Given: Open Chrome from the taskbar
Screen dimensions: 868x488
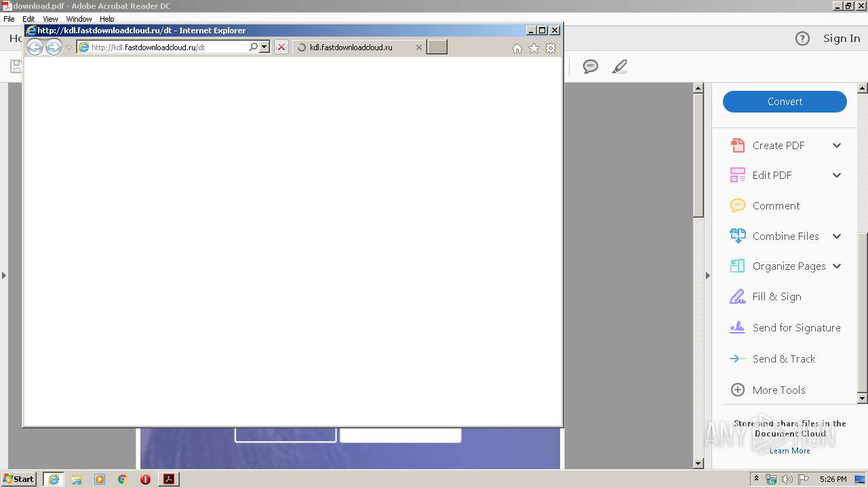Looking at the screenshot, I should click(x=122, y=479).
